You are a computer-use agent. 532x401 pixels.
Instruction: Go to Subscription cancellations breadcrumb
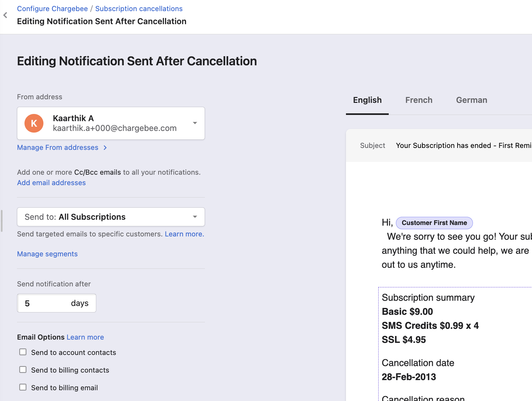139,9
